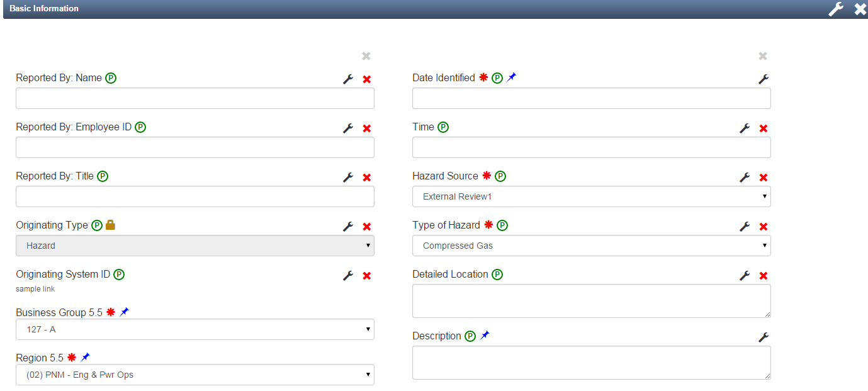
Task: Delete the Hazard Source field
Action: [x=764, y=178]
